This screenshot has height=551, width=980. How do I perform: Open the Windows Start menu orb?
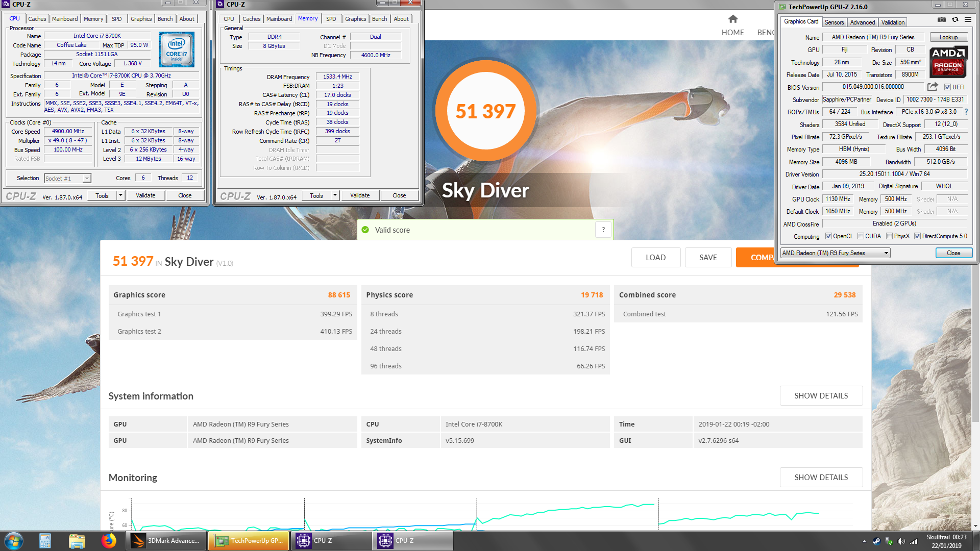[x=14, y=541]
